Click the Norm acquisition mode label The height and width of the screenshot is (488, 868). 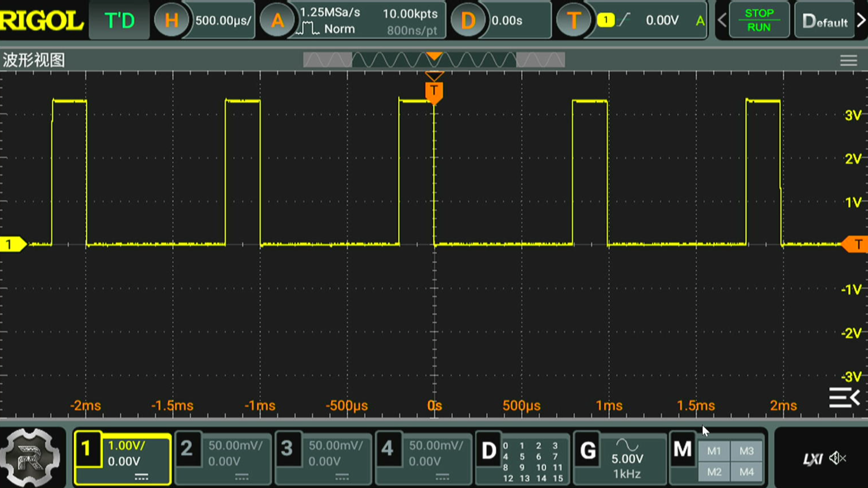(339, 29)
